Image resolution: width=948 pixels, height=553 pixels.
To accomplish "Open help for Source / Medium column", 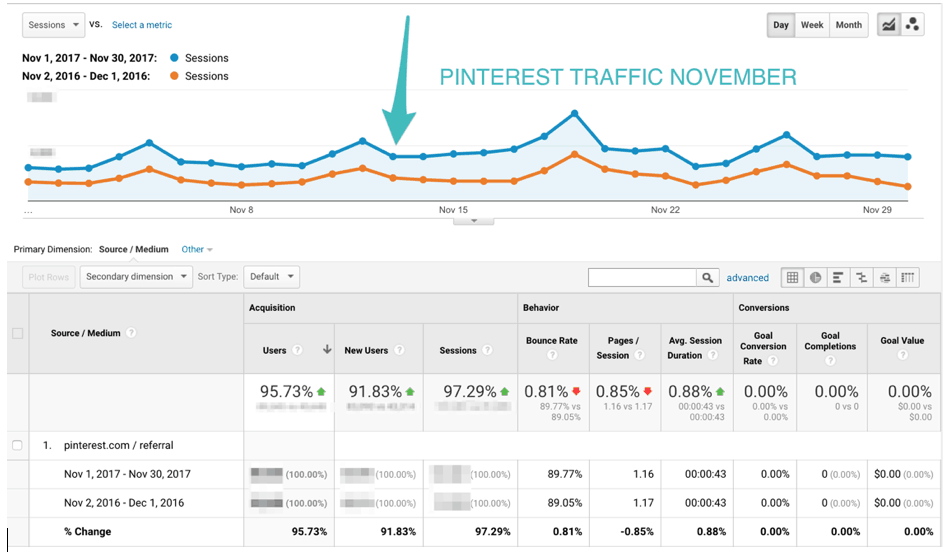I will [131, 333].
